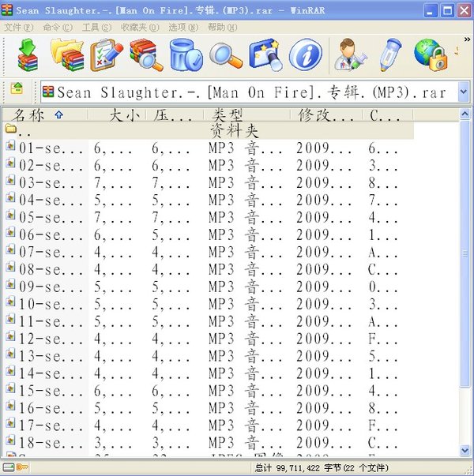The image size is (474, 476).
Task: Click the MP3 icon of 01-se...
Action: 10,145
